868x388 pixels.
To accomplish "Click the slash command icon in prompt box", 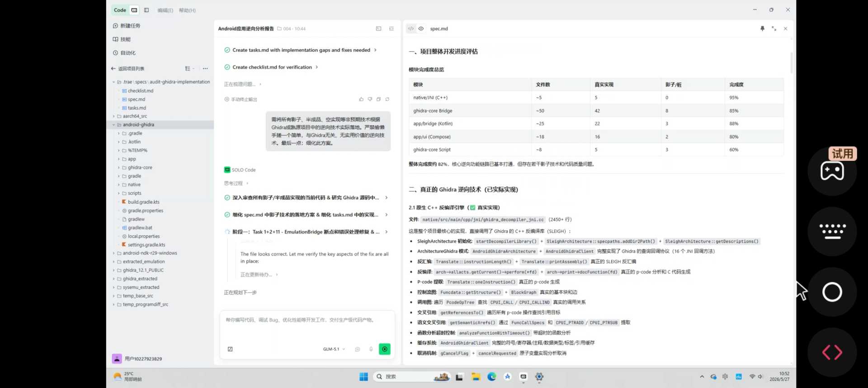I will [230, 349].
